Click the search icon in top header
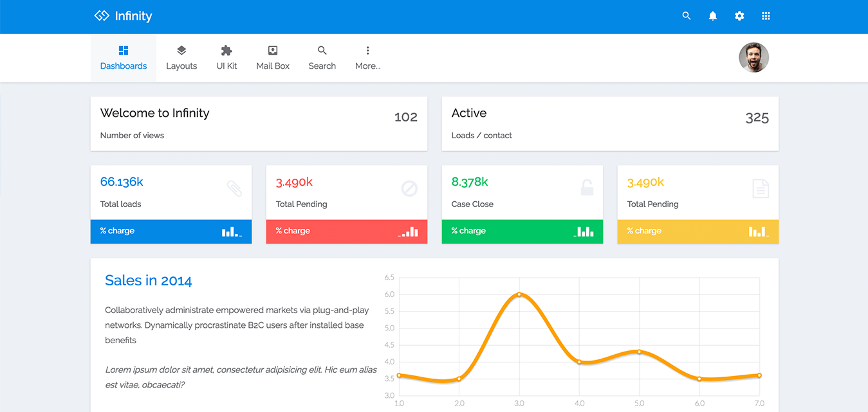 (x=687, y=16)
